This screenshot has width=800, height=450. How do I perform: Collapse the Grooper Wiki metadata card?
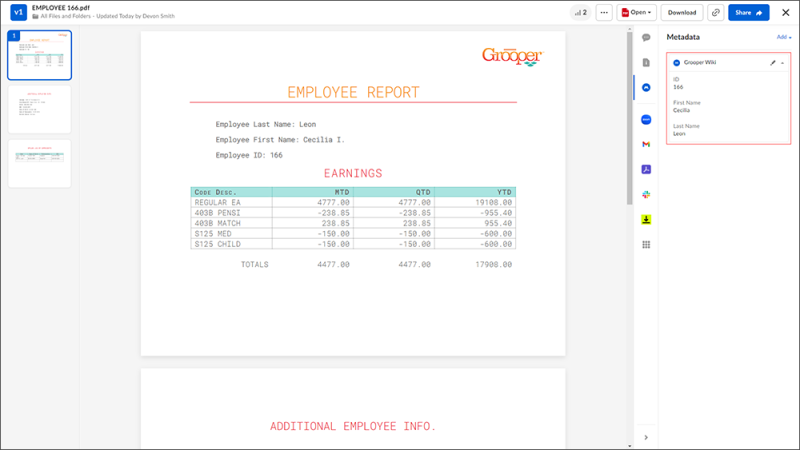783,63
